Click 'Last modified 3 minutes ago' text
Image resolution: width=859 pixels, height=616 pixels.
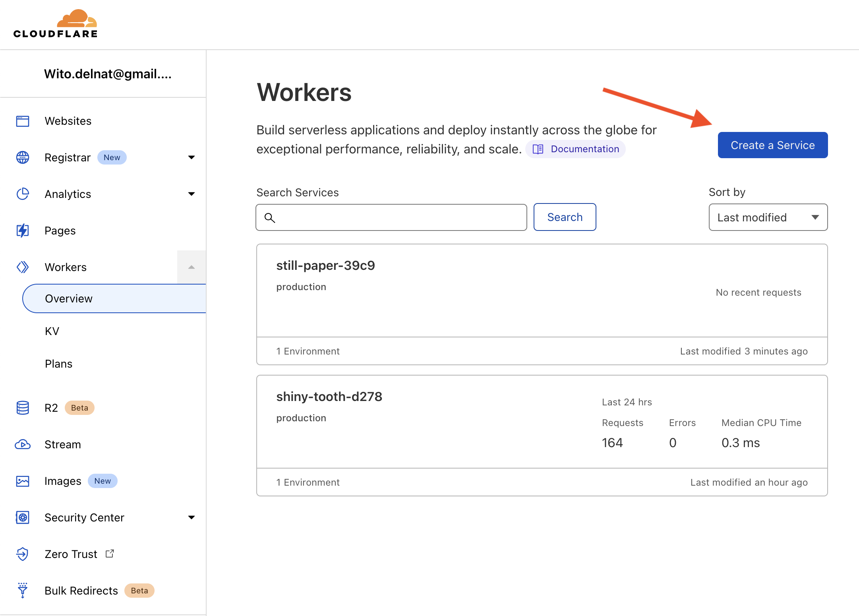click(x=744, y=351)
